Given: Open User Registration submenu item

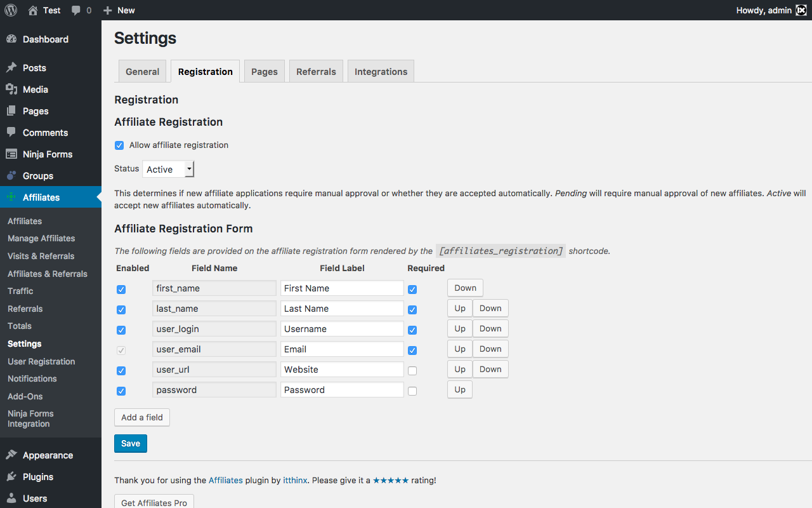Looking at the screenshot, I should coord(41,362).
